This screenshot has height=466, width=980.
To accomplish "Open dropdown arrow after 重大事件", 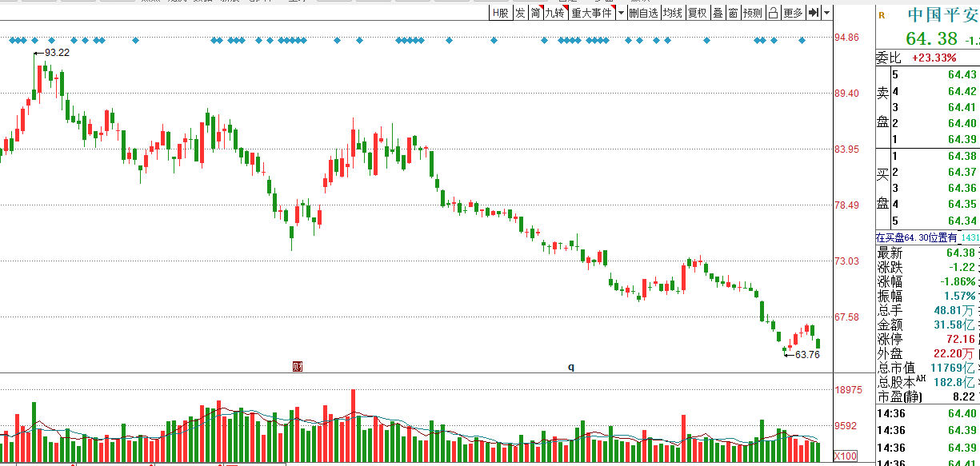I will [621, 13].
